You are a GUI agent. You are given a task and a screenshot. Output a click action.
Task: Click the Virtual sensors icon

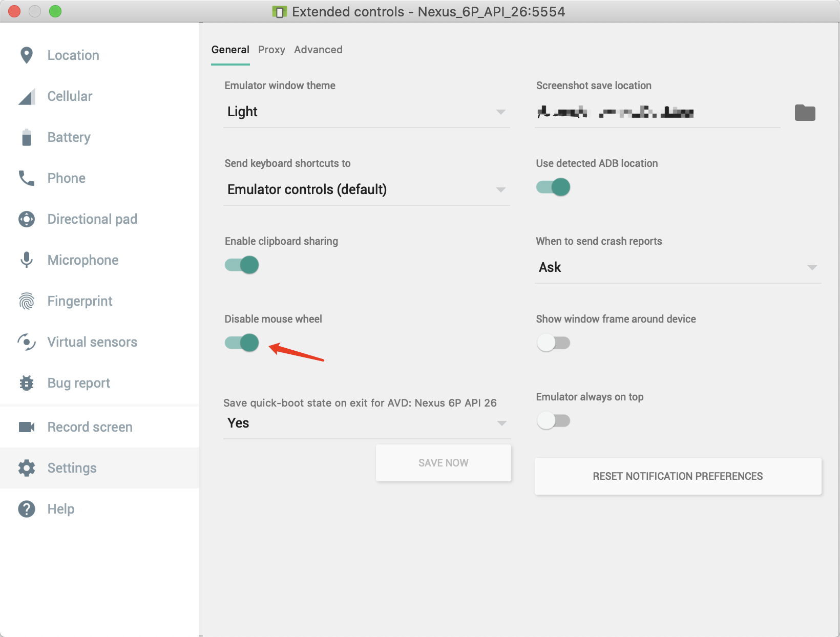click(26, 342)
